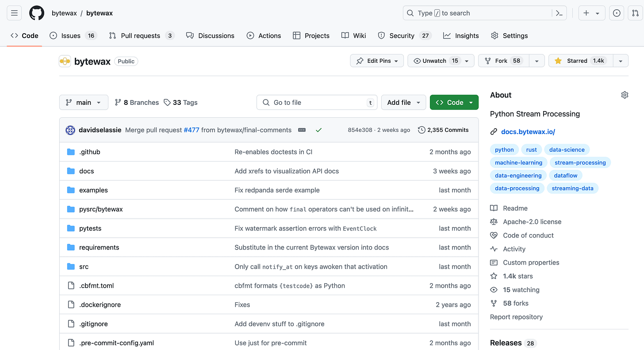Open the command palette icon in search bar
The width and height of the screenshot is (644, 350).
(x=559, y=13)
